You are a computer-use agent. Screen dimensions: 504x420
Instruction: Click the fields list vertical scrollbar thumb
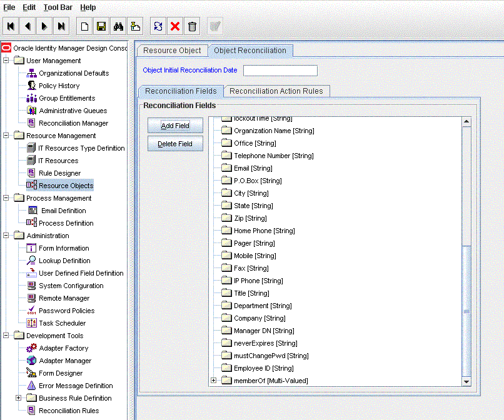[x=466, y=310]
